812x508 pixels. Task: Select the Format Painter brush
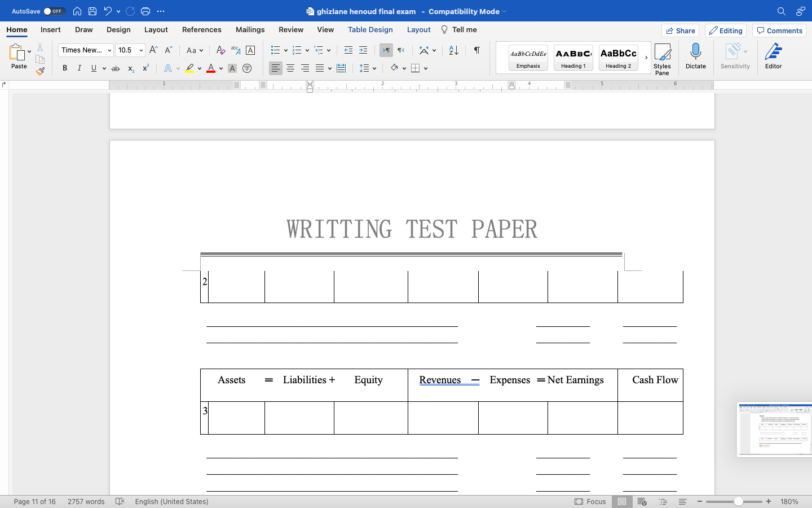pos(40,71)
